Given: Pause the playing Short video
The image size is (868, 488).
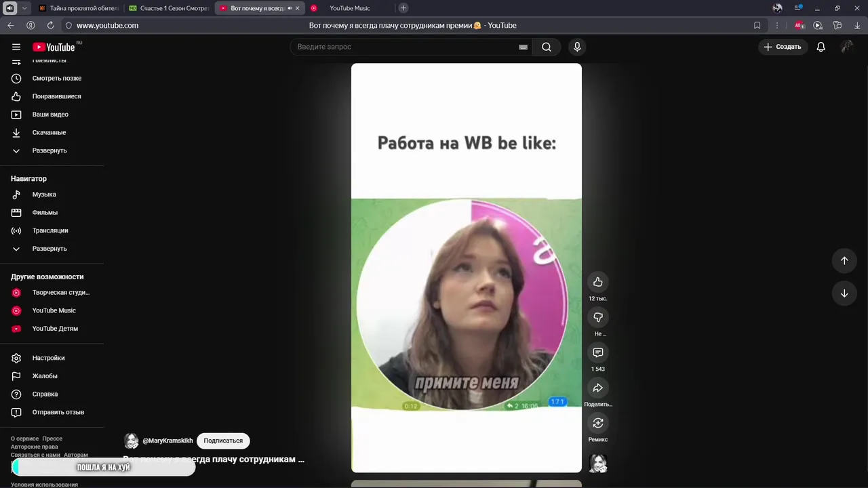Looking at the screenshot, I should pyautogui.click(x=467, y=268).
